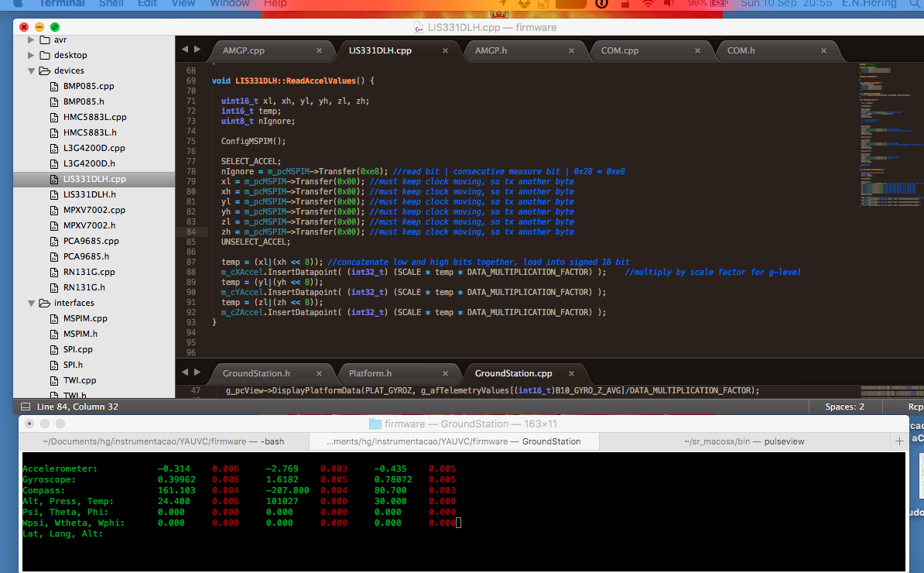This screenshot has height=573, width=924.
Task: Open TWI.cpp file
Action: click(x=80, y=380)
